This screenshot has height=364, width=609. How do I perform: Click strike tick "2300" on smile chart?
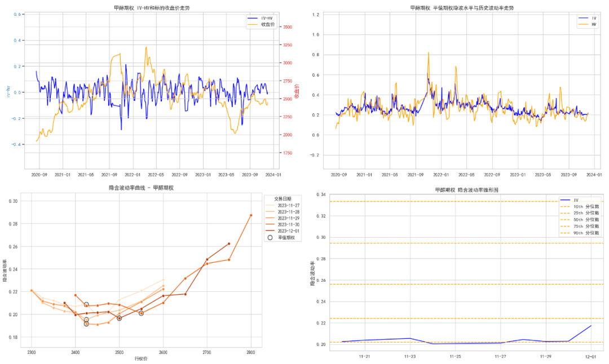[32, 352]
